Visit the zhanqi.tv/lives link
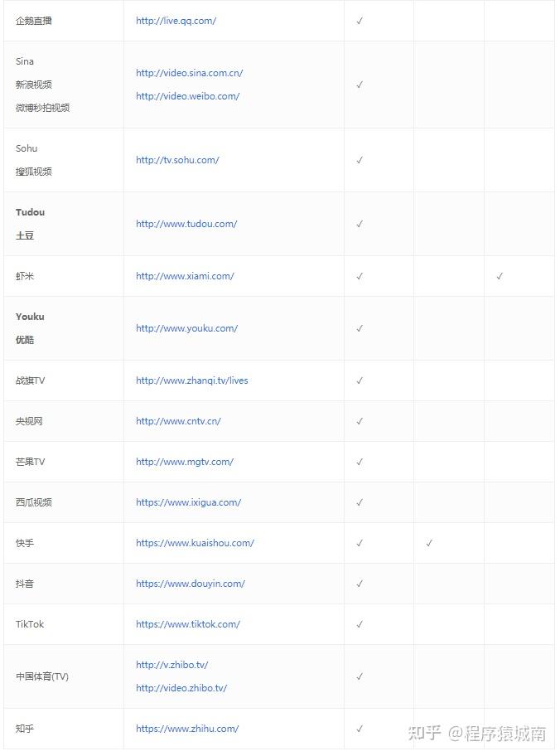Viewport: 560px width, 756px height. pos(191,380)
